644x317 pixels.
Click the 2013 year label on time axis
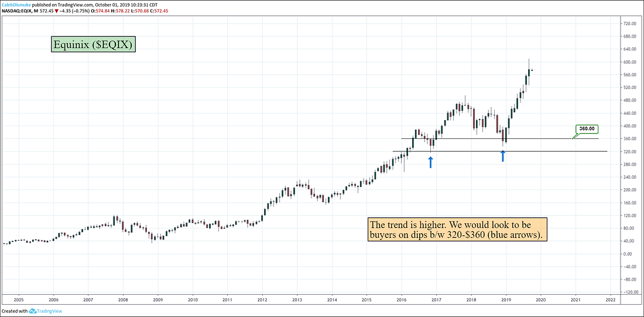tap(297, 301)
